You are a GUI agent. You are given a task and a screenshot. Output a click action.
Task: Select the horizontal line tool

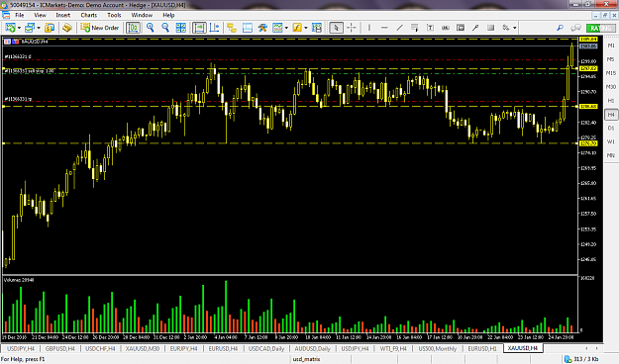pos(384,28)
